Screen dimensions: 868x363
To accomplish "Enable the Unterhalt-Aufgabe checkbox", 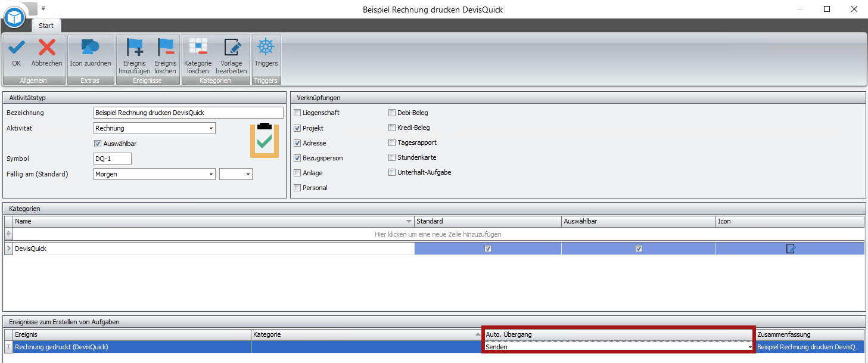I will coord(392,172).
